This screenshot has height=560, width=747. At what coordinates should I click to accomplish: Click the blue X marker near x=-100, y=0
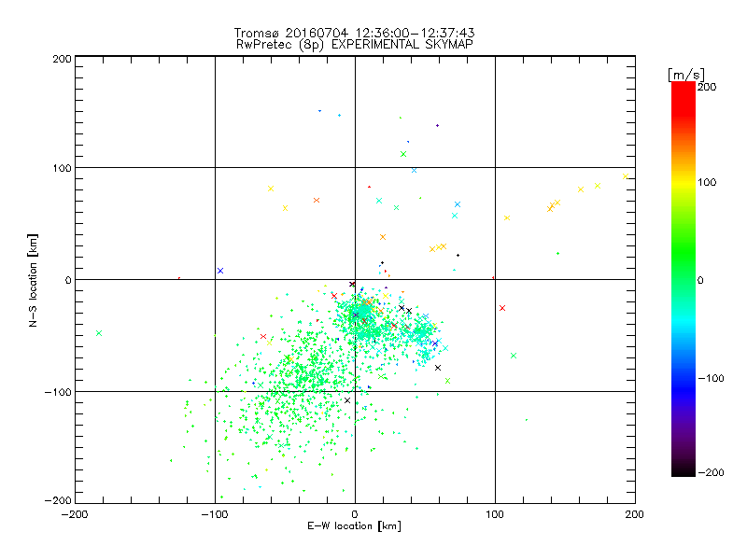[x=220, y=271]
